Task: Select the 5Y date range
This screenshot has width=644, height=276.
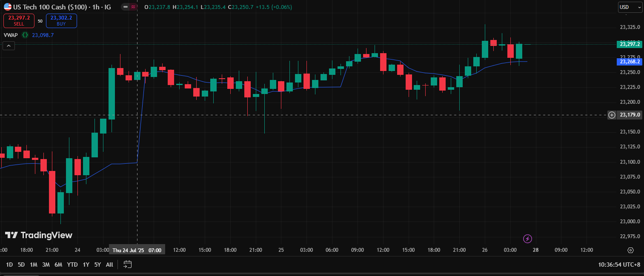Action: (x=97, y=265)
